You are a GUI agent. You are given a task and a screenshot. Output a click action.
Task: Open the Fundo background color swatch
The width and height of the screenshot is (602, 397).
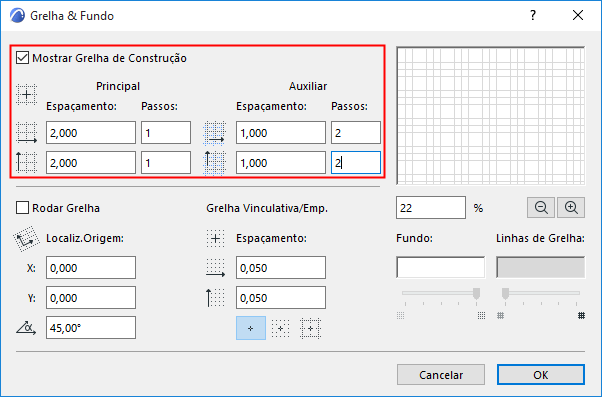click(x=440, y=267)
